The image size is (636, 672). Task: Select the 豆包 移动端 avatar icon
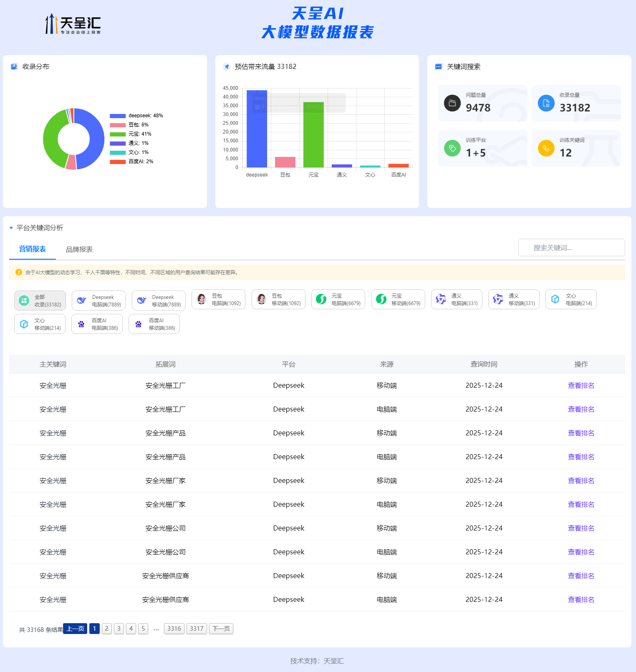(262, 299)
